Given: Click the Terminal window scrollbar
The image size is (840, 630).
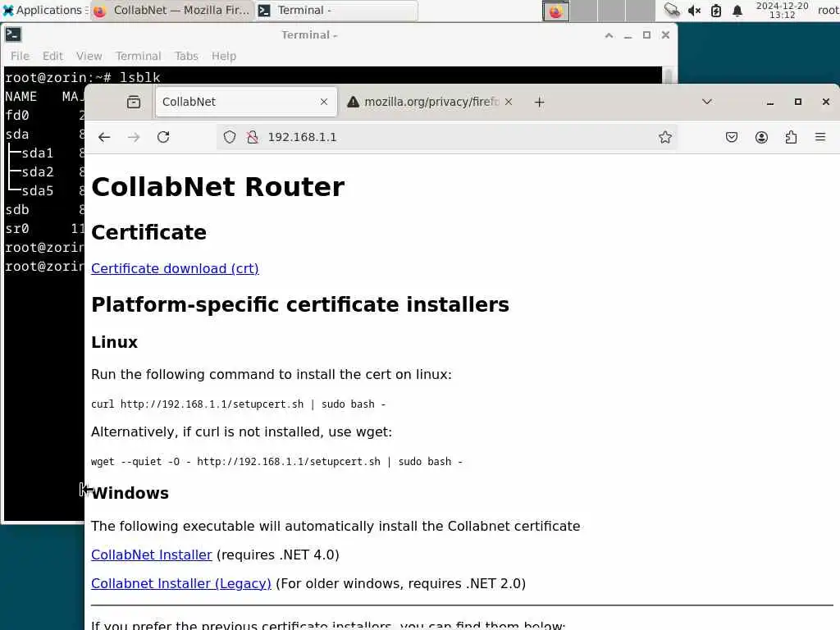Looking at the screenshot, I should [x=668, y=75].
